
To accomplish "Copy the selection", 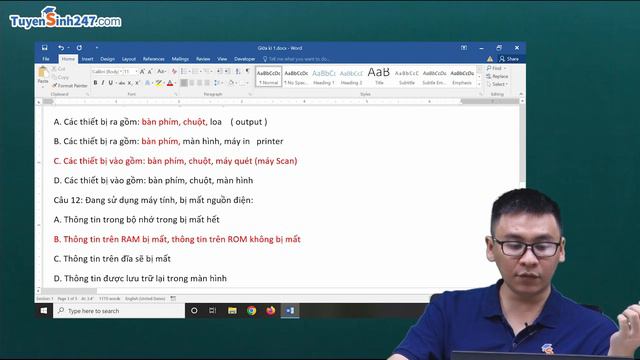I will [61, 77].
